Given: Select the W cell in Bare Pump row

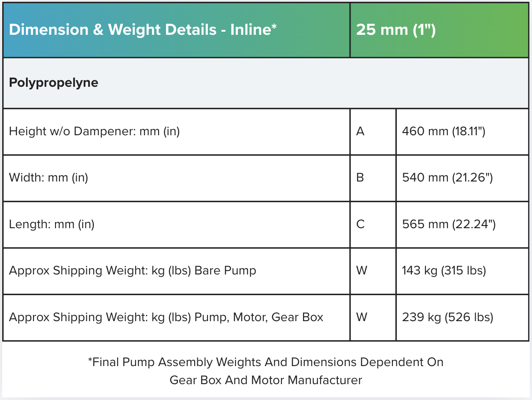Looking at the screenshot, I should pos(362,270).
